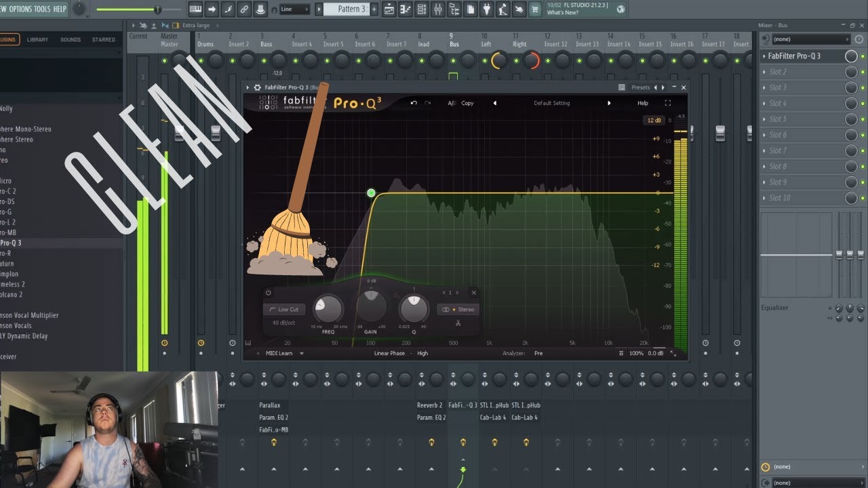Open the Channel rack view icon
The width and height of the screenshot is (868, 488).
tap(422, 9)
